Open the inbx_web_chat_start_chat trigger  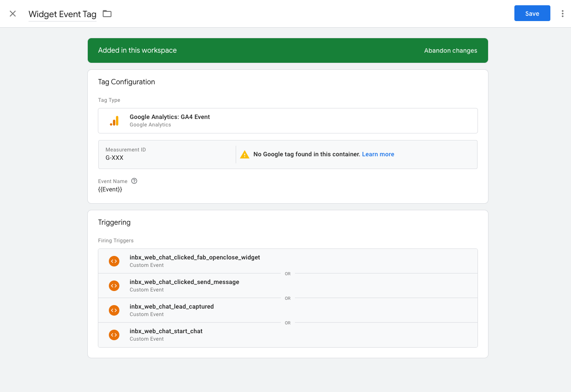(288, 335)
